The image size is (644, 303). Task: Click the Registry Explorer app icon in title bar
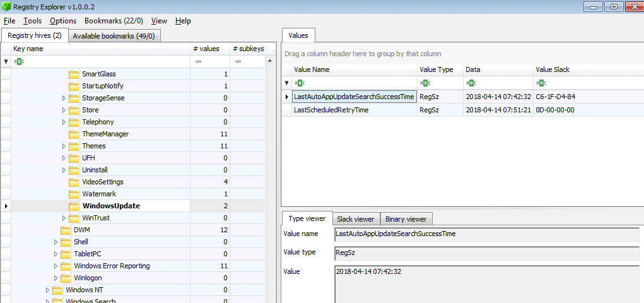click(6, 6)
